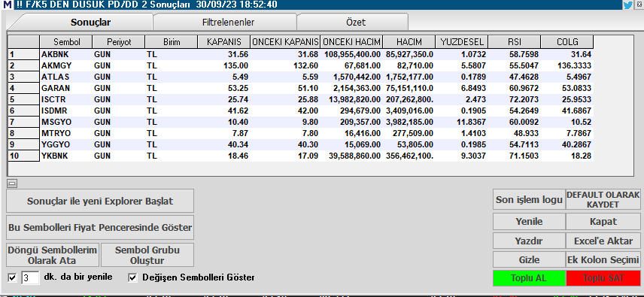This screenshot has height=297, width=644.
Task: Click the Birim column header
Action: [x=172, y=42]
